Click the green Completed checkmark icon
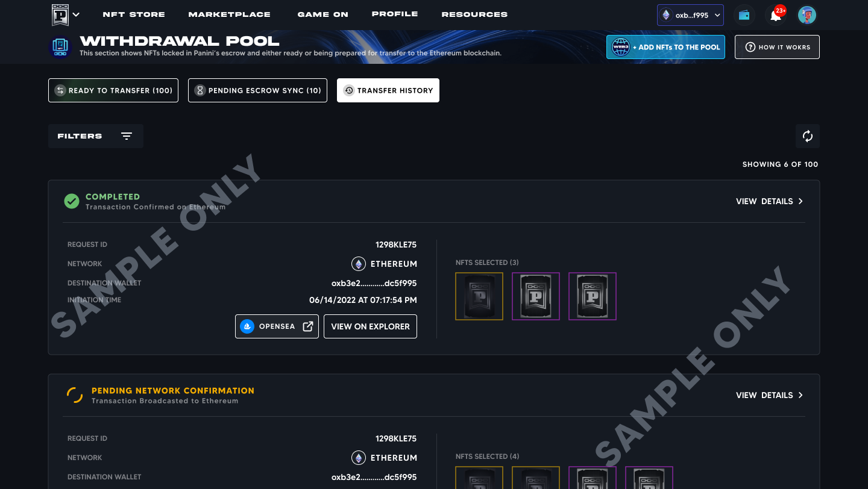The height and width of the screenshot is (489, 868). pyautogui.click(x=72, y=201)
